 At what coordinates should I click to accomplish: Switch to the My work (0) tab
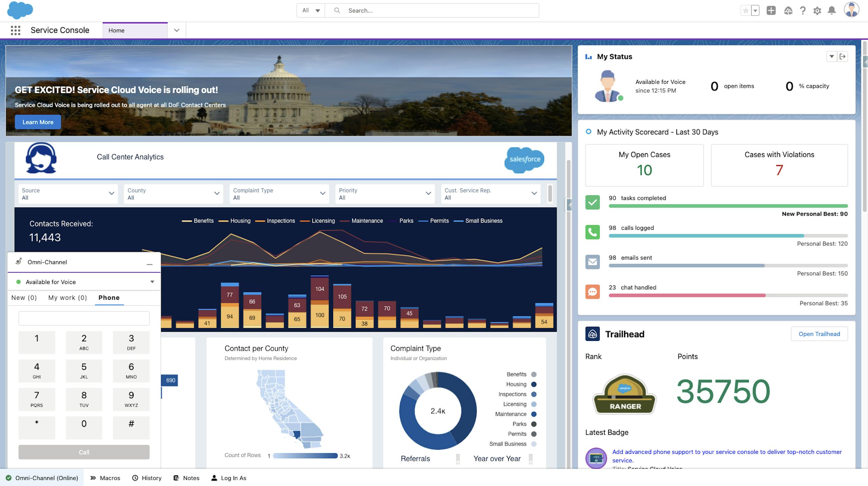click(67, 298)
